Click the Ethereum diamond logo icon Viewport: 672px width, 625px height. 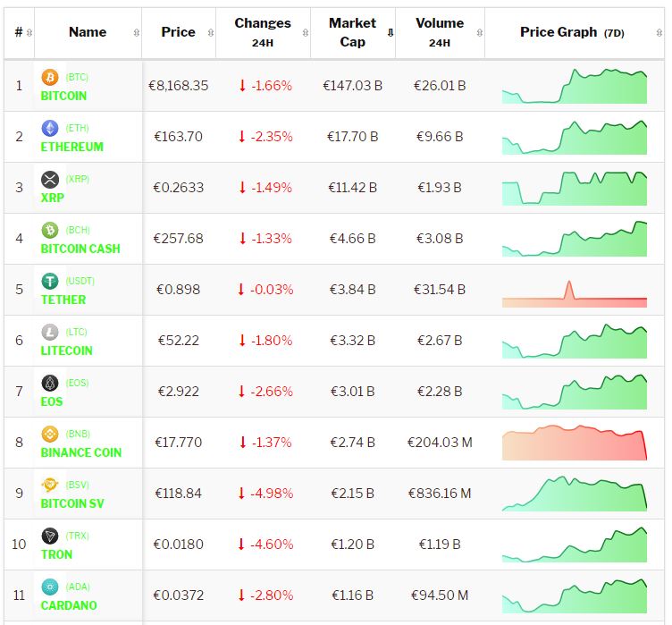(50, 129)
